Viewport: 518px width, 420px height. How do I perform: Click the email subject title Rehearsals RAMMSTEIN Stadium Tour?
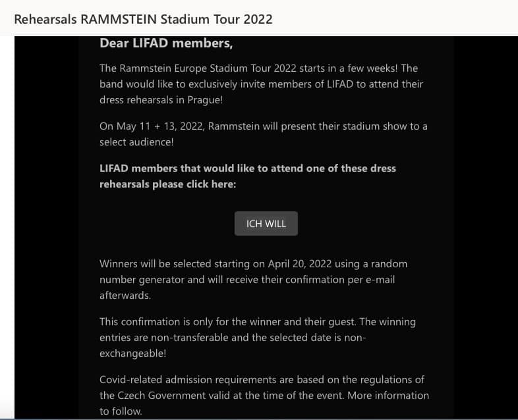(143, 18)
